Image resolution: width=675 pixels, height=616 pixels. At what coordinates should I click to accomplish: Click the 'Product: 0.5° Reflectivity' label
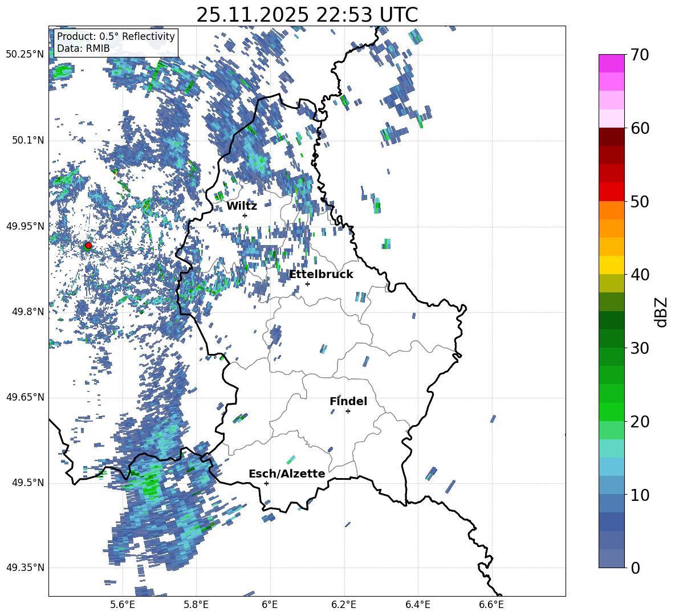click(116, 36)
